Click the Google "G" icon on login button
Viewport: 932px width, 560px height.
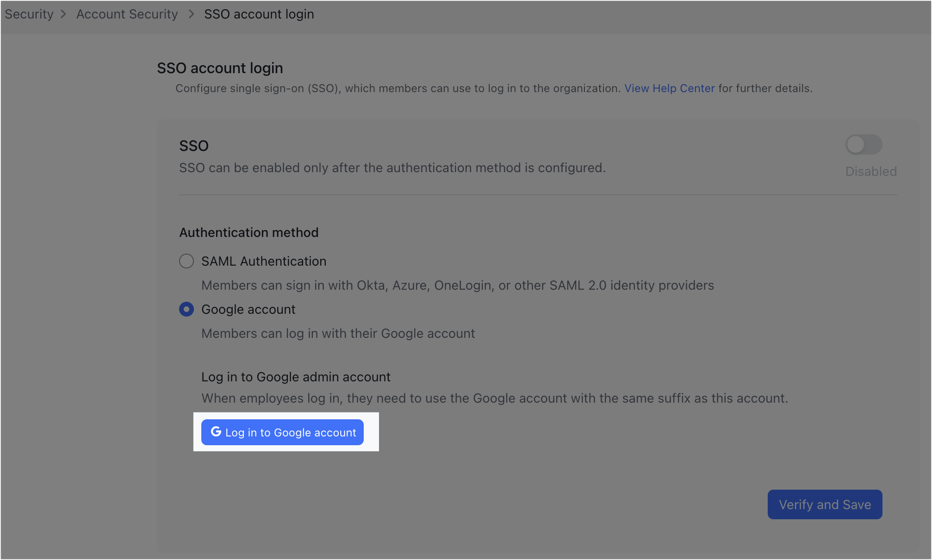point(216,432)
